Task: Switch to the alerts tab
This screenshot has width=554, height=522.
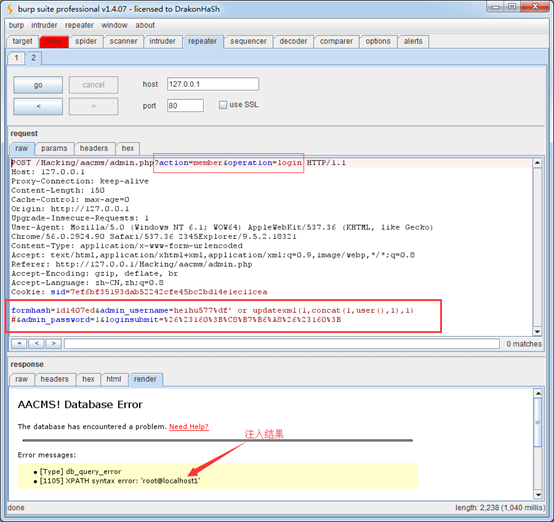Action: (413, 41)
